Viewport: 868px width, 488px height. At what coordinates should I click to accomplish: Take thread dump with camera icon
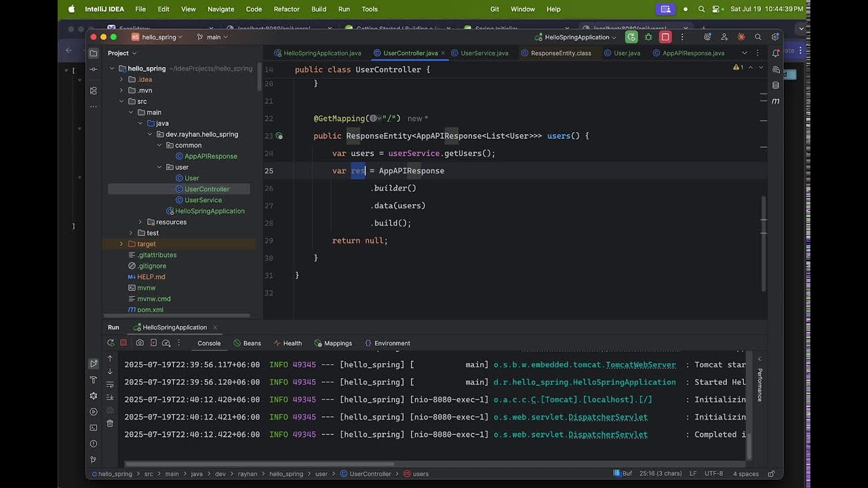coord(140,343)
